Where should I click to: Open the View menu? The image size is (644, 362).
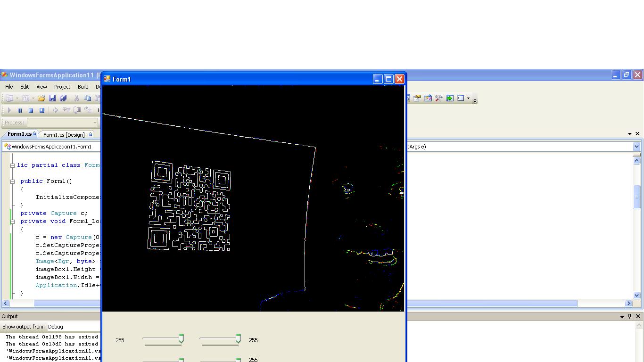click(x=41, y=87)
